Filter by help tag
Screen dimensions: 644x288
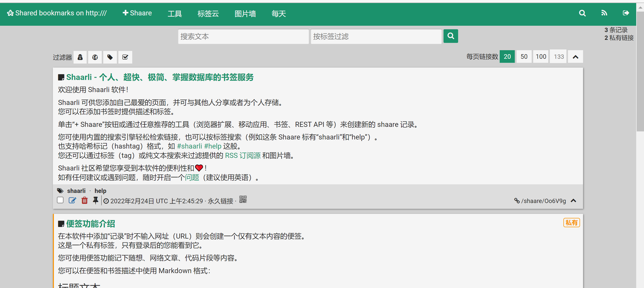coord(100,191)
